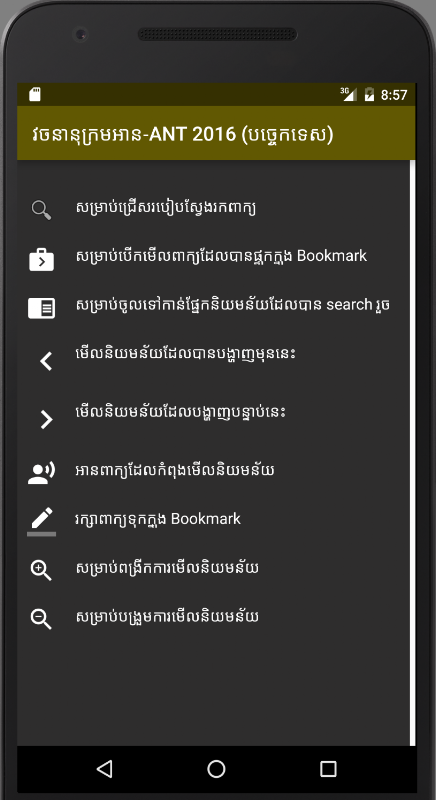Select the Khmer text about opening Bookmark words
Screen dimensions: 436x800
click(x=221, y=256)
